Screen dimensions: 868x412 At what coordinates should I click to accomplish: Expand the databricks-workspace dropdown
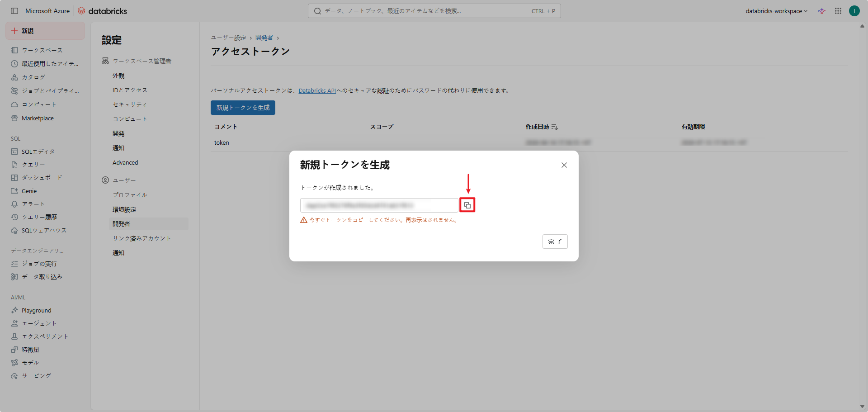pos(776,11)
